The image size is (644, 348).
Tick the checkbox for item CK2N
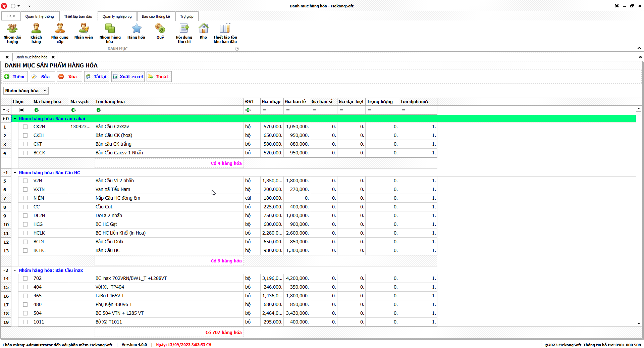[x=25, y=127]
